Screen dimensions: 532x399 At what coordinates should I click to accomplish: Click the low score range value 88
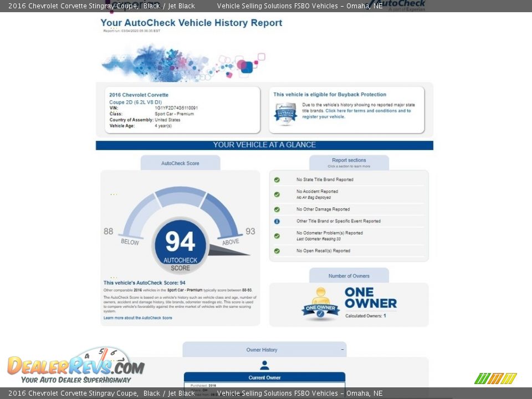coord(108,232)
